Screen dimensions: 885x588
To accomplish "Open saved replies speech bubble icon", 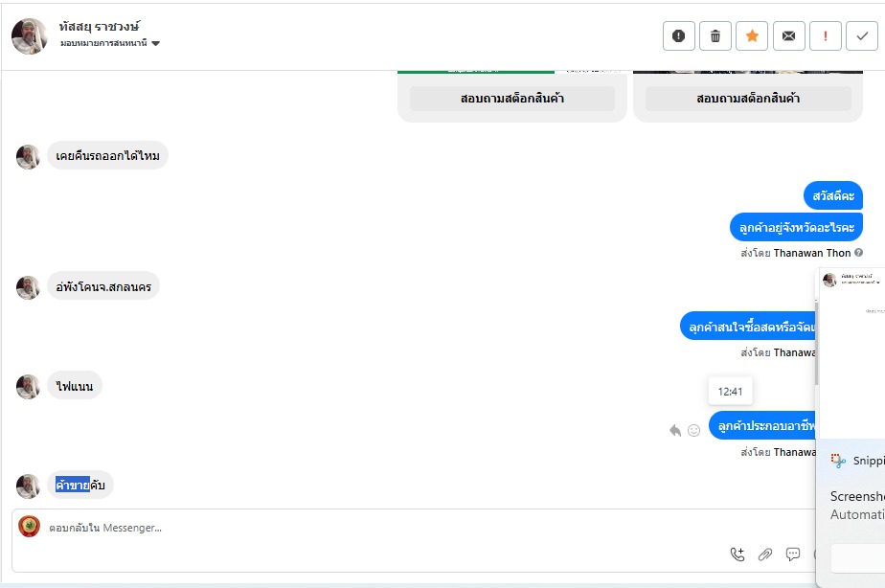I will pos(793,554).
